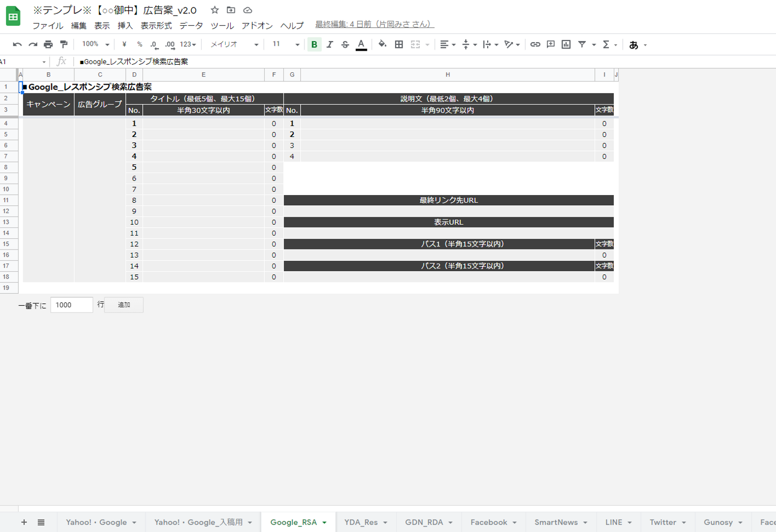776x532 pixels.
Task: Click the Print icon
Action: [x=48, y=45]
